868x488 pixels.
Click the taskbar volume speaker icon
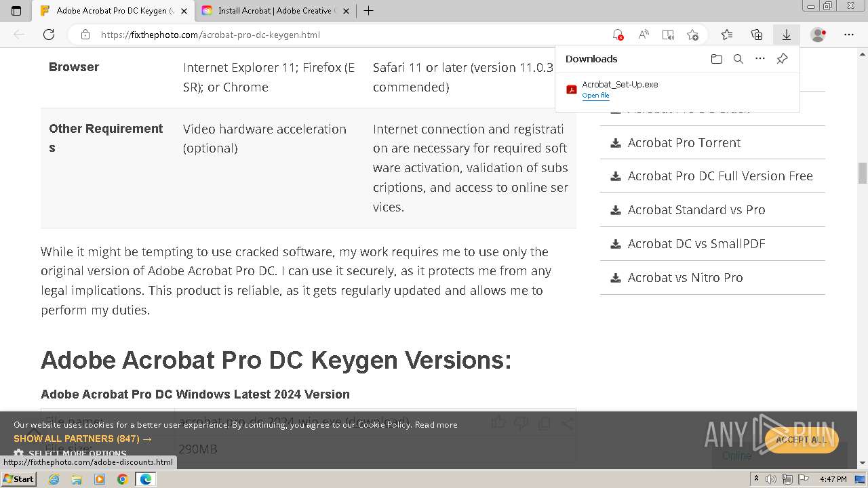click(x=772, y=479)
